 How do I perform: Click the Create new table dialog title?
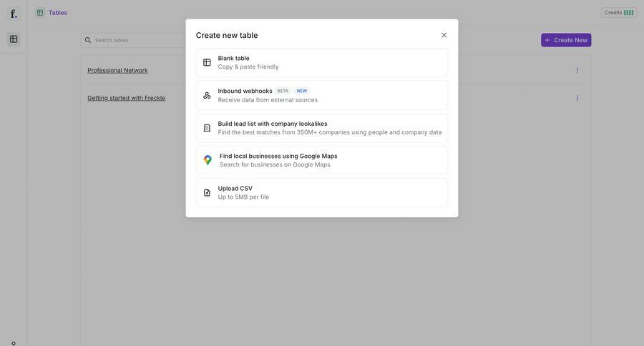[227, 35]
